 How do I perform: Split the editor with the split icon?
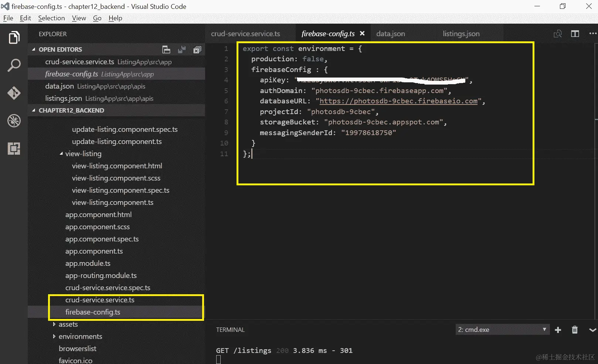tap(575, 34)
